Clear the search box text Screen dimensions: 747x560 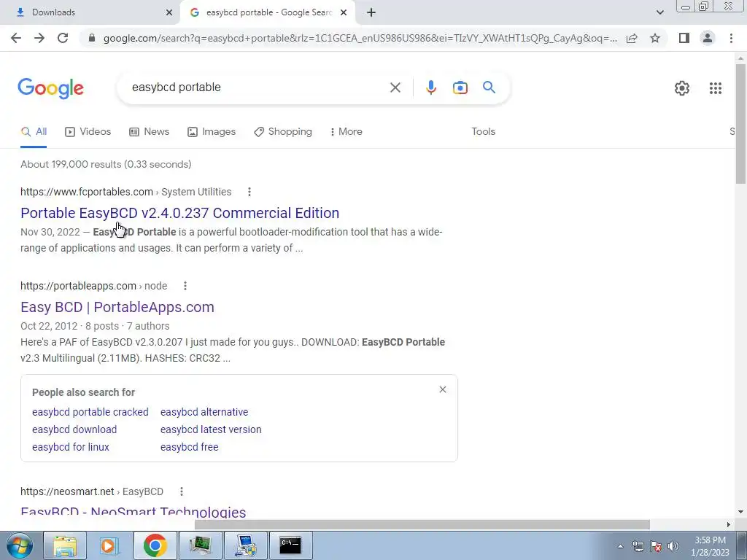tap(395, 87)
